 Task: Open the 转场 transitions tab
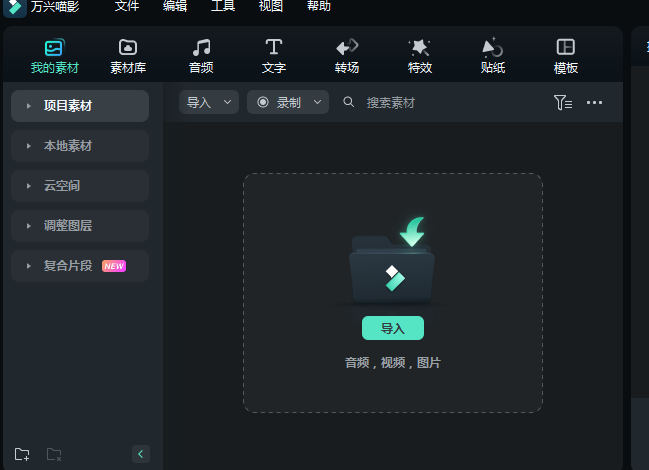point(347,56)
